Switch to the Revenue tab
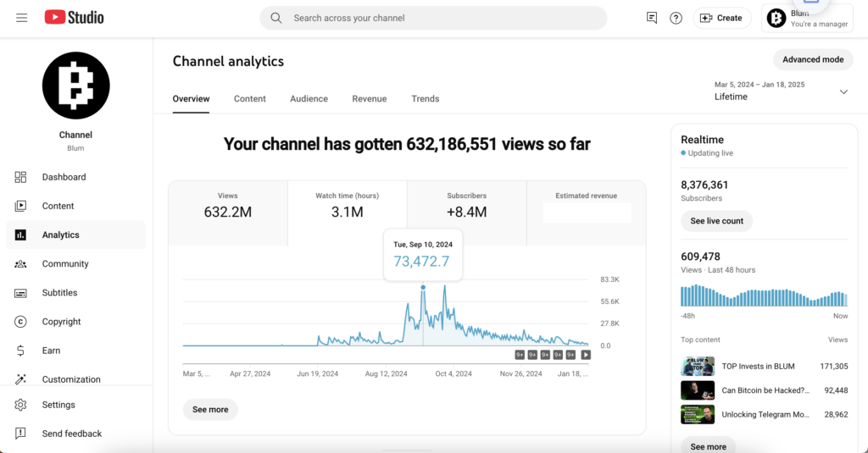 370,99
